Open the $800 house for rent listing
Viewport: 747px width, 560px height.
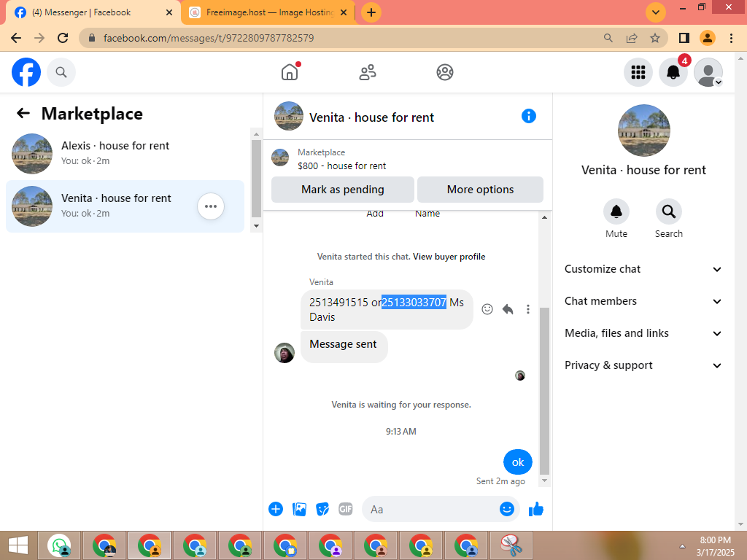(x=341, y=166)
